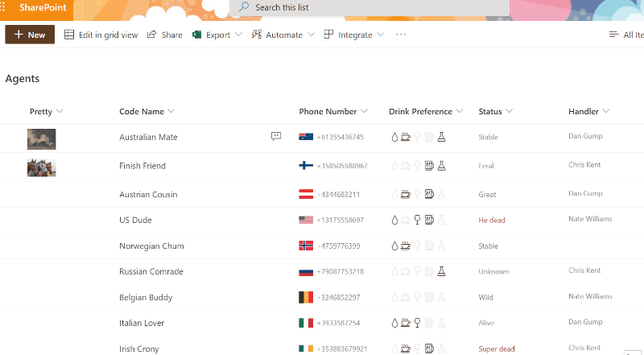Viewport: 644px width, 355px height.
Task: Click US Dude's beer mug icon
Action: coord(429,220)
